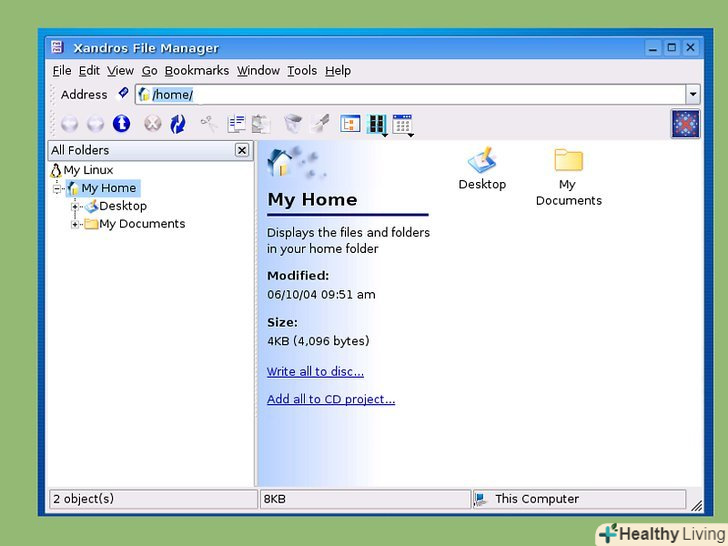This screenshot has height=546, width=728.
Task: Open the Tools menu
Action: click(301, 71)
